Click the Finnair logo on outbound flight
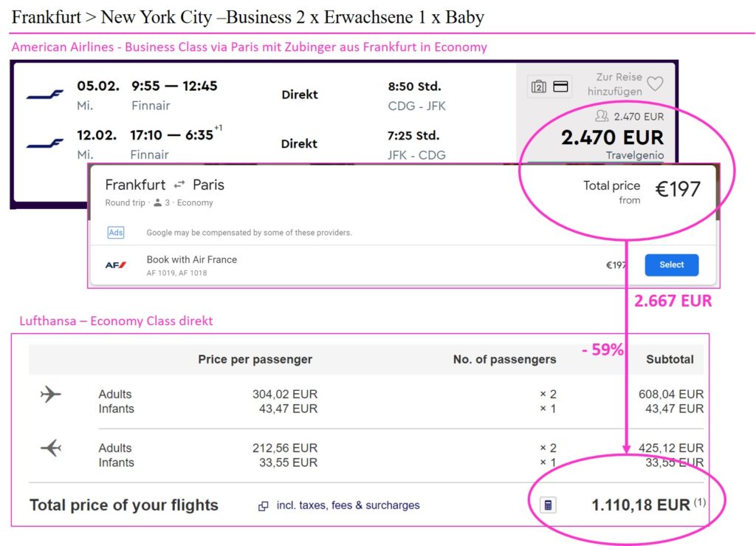This screenshot has height=546, width=756. (x=44, y=95)
